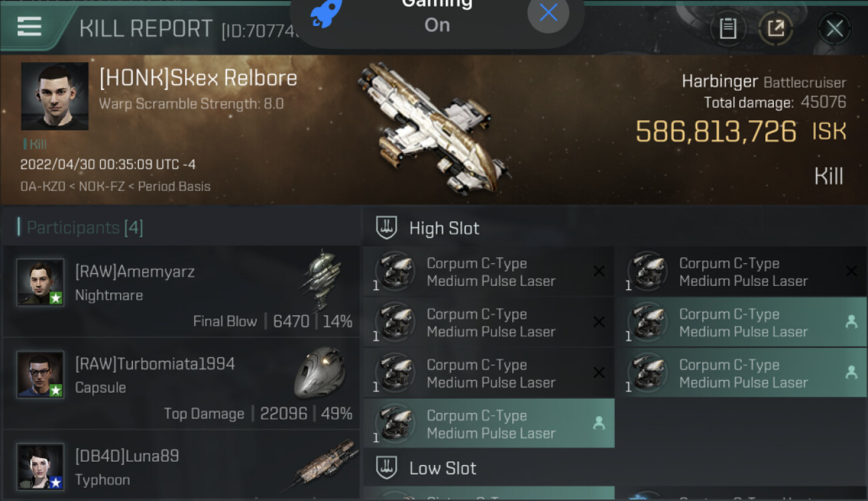Copy kill report with the clipboard icon
This screenshot has width=868, height=501.
(728, 28)
